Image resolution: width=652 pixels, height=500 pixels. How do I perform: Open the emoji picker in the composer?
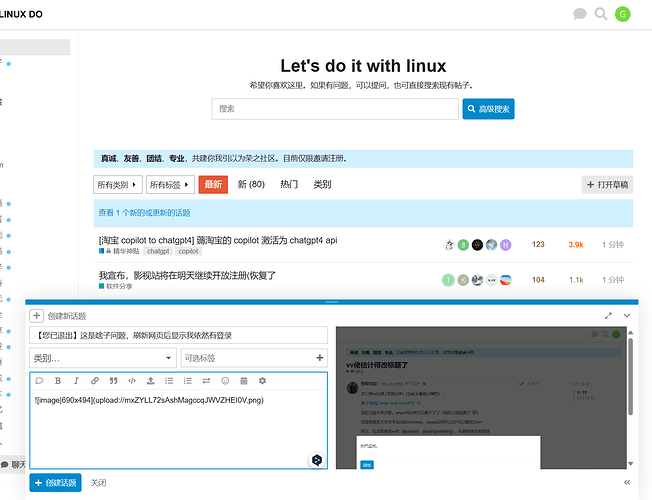(225, 381)
